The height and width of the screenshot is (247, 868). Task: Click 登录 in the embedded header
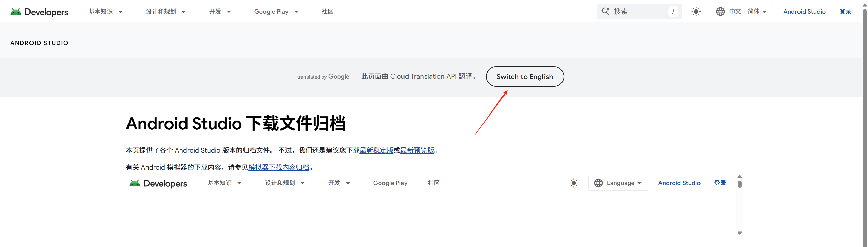tap(720, 183)
